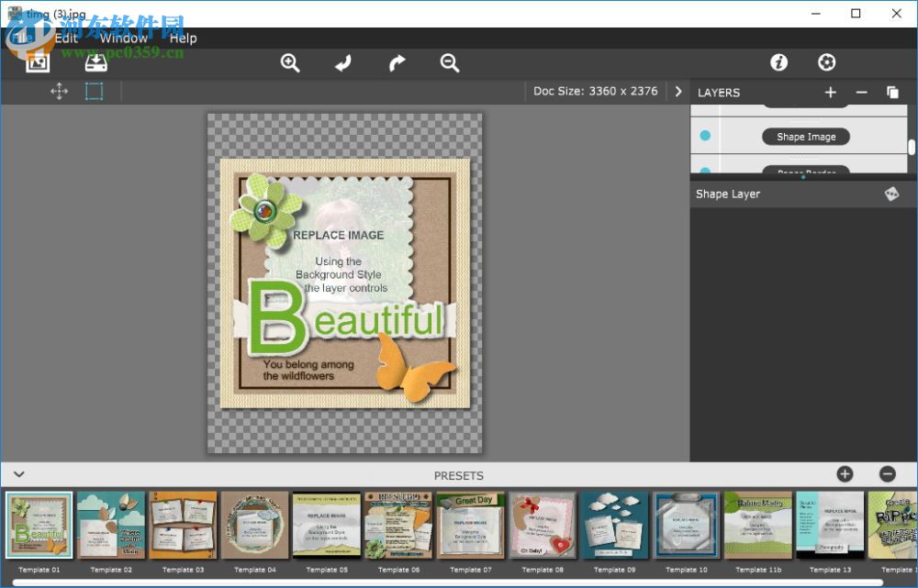Click the Zoom In magnifier icon
The image size is (918, 588).
(290, 62)
